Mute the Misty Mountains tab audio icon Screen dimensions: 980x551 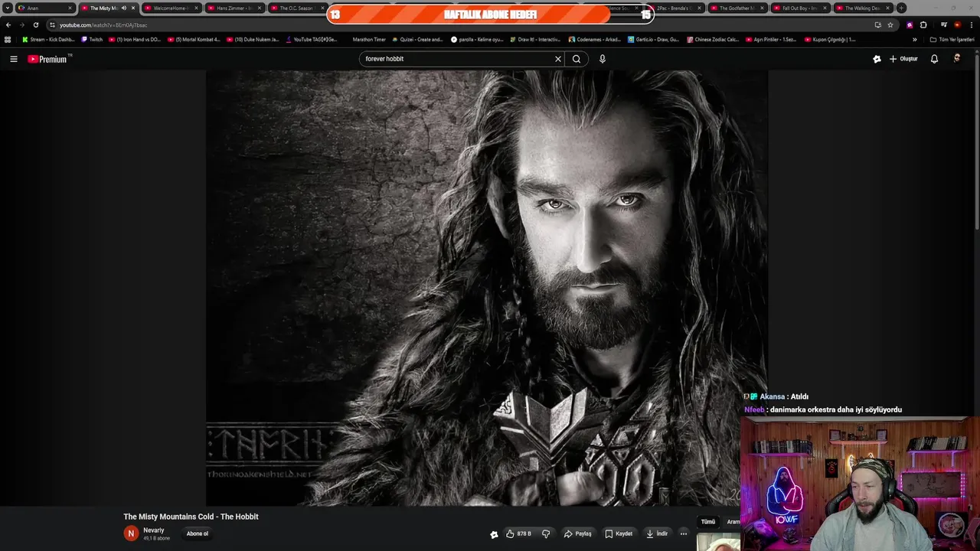124,8
